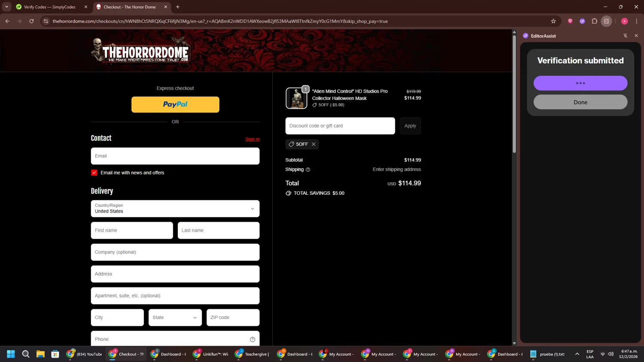The width and height of the screenshot is (644, 362).
Task: Open the Extensions puzzle menu
Action: point(595,21)
